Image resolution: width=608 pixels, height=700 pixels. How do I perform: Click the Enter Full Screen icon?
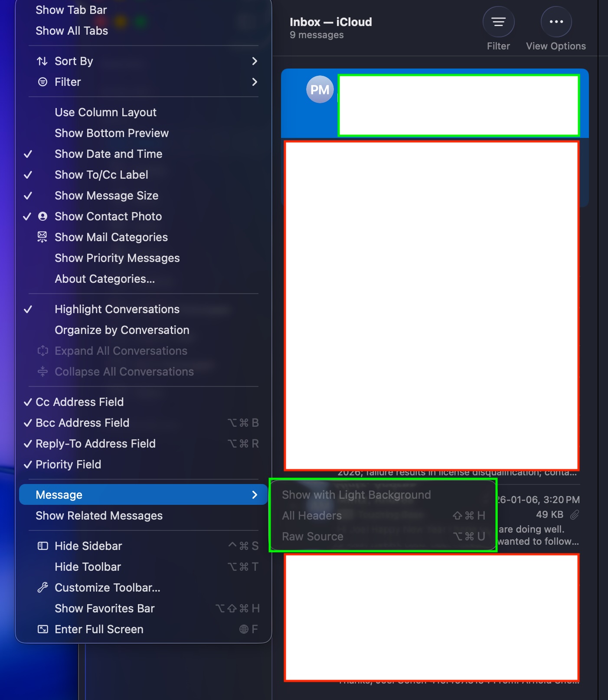(x=42, y=629)
